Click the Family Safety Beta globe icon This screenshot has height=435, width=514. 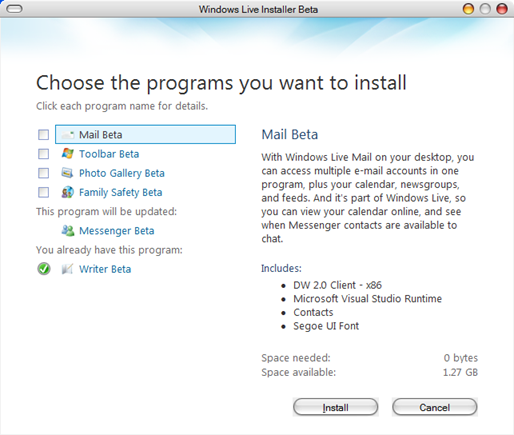pyautogui.click(x=68, y=192)
